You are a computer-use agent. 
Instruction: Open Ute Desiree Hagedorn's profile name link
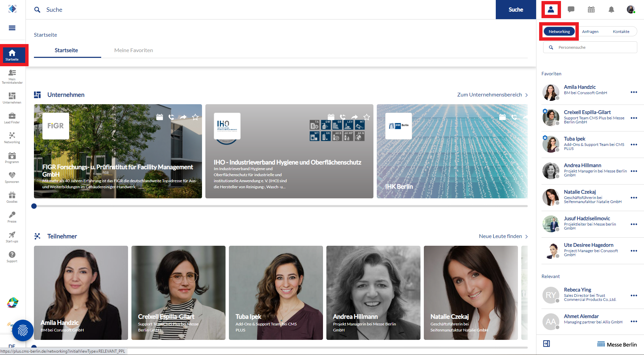[589, 245]
